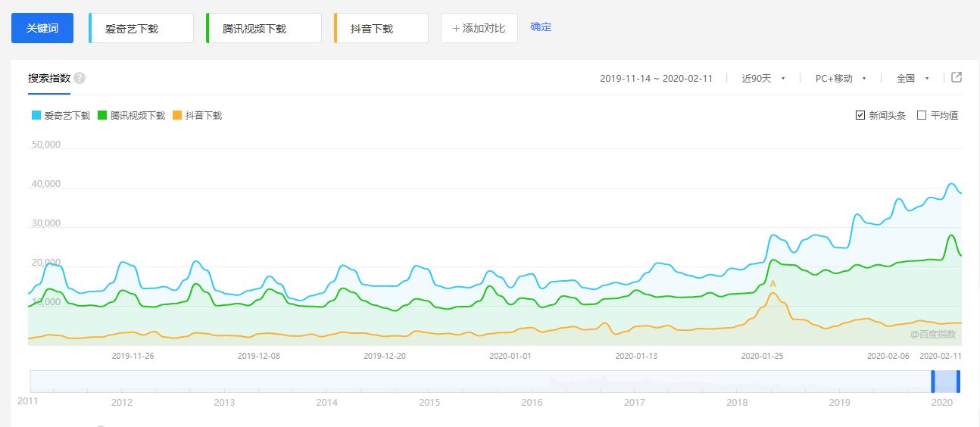This screenshot has width=980, height=427.
Task: Click year 2016 on the overview timeline
Action: click(532, 403)
